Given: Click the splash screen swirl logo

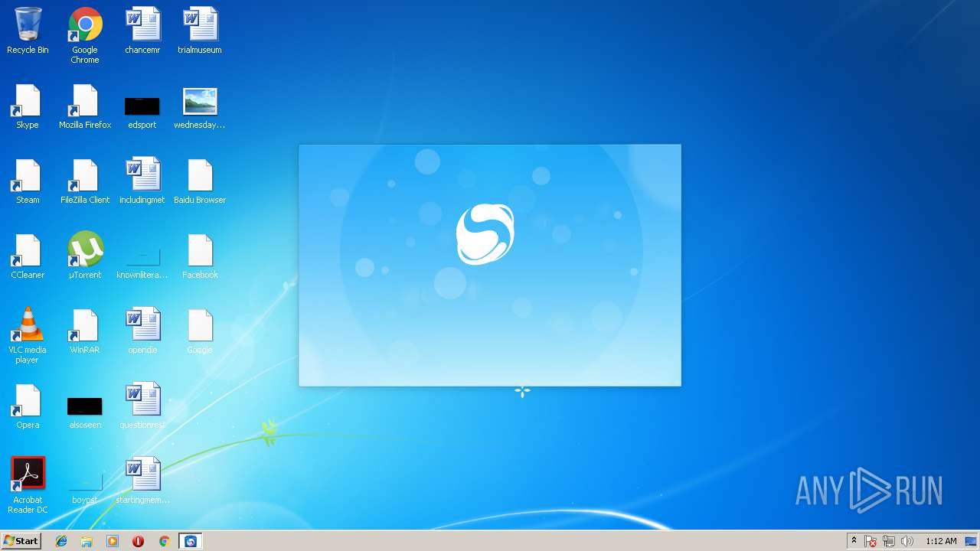Looking at the screenshot, I should [x=485, y=234].
